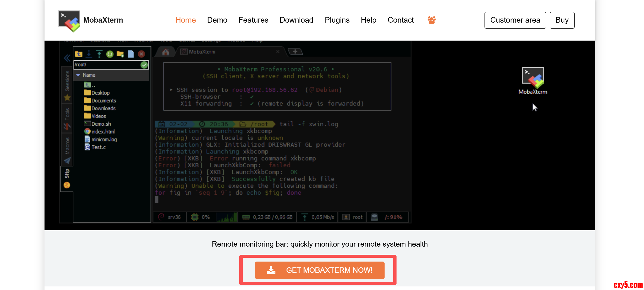Image resolution: width=644 pixels, height=290 pixels.
Task: Click the green checkmark beside /root/ path
Action: tap(144, 65)
